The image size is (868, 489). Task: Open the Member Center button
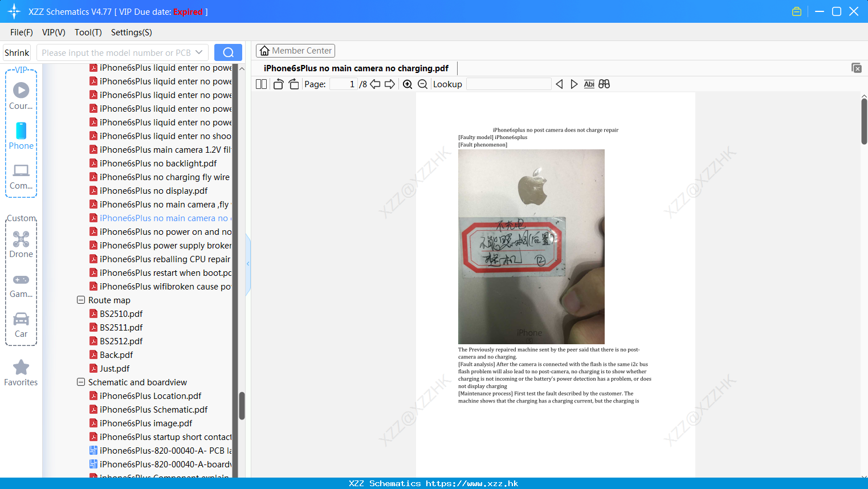(x=295, y=51)
